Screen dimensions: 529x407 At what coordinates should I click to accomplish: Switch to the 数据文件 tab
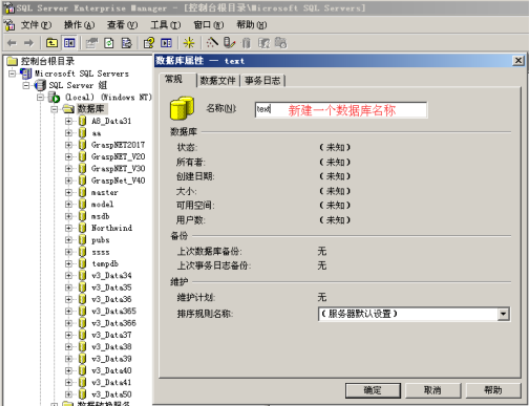tap(218, 80)
